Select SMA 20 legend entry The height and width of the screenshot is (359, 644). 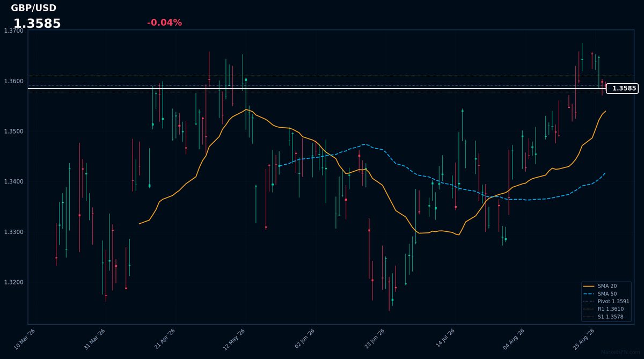pos(606,286)
